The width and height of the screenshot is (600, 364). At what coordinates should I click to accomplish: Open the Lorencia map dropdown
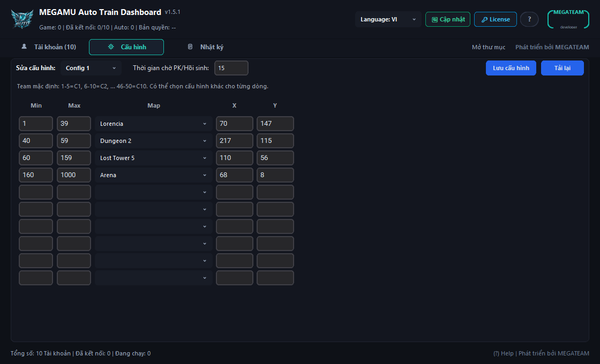pyautogui.click(x=153, y=124)
